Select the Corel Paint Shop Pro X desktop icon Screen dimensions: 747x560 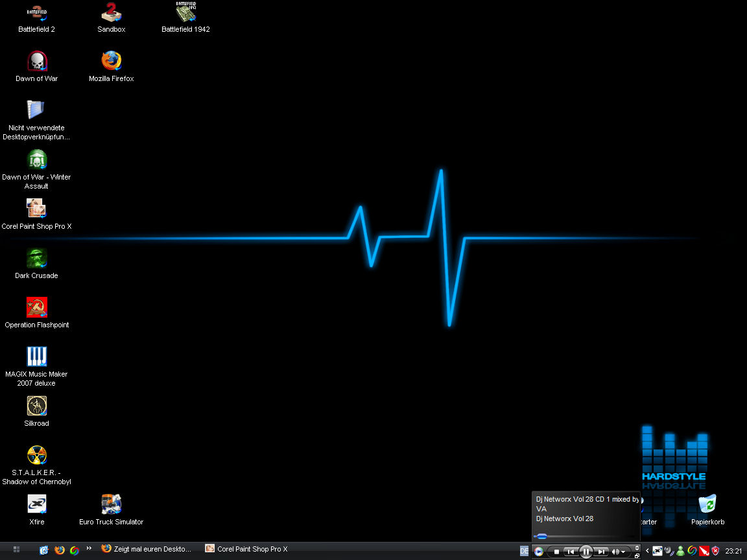click(x=36, y=215)
